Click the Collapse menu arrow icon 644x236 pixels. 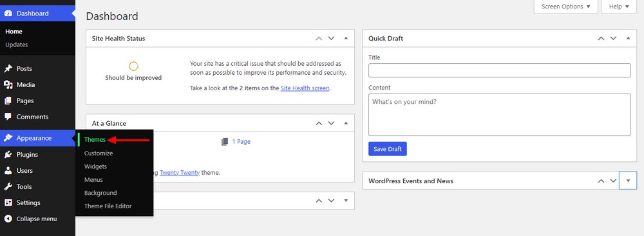[8, 219]
